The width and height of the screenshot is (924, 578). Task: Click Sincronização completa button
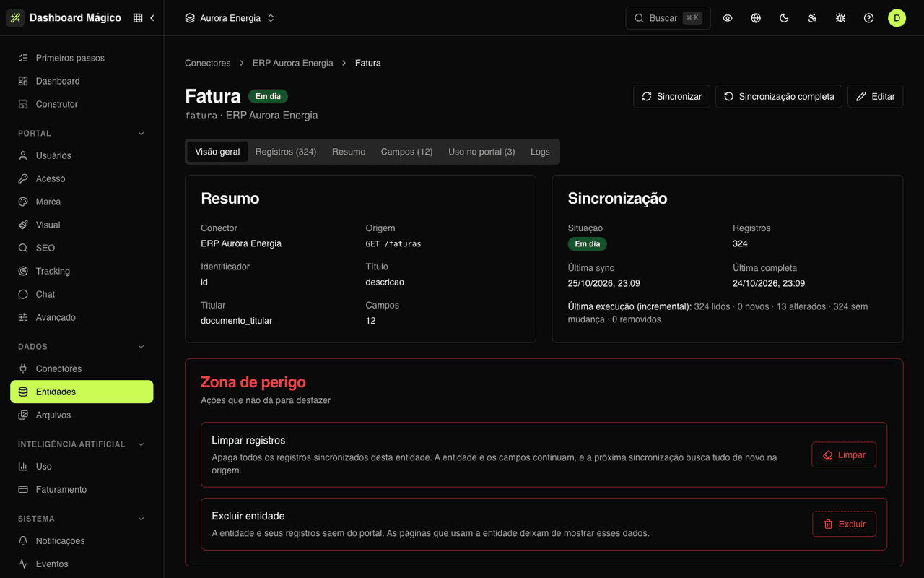click(779, 96)
